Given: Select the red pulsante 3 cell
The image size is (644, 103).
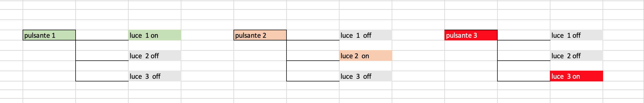Looking at the screenshot, I should 471,35.
